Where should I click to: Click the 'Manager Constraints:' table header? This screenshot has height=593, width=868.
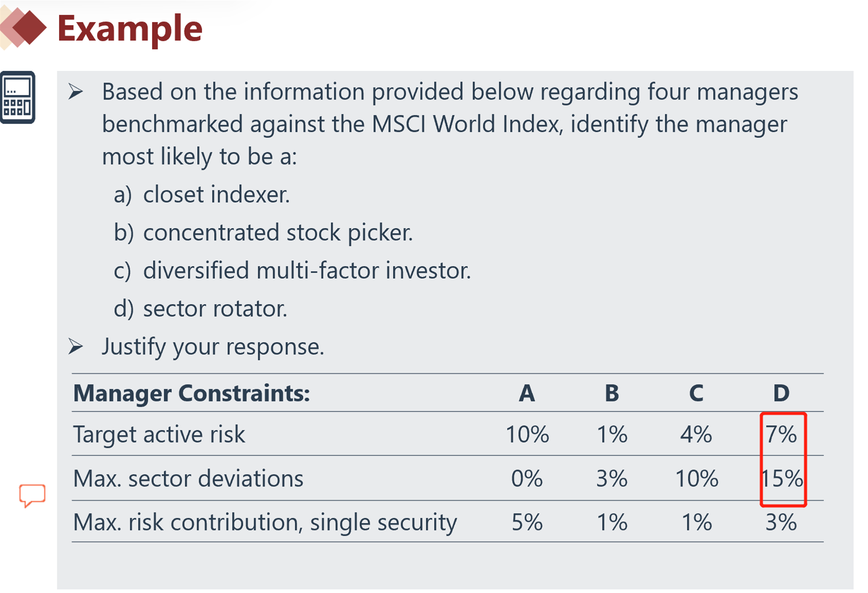point(192,393)
